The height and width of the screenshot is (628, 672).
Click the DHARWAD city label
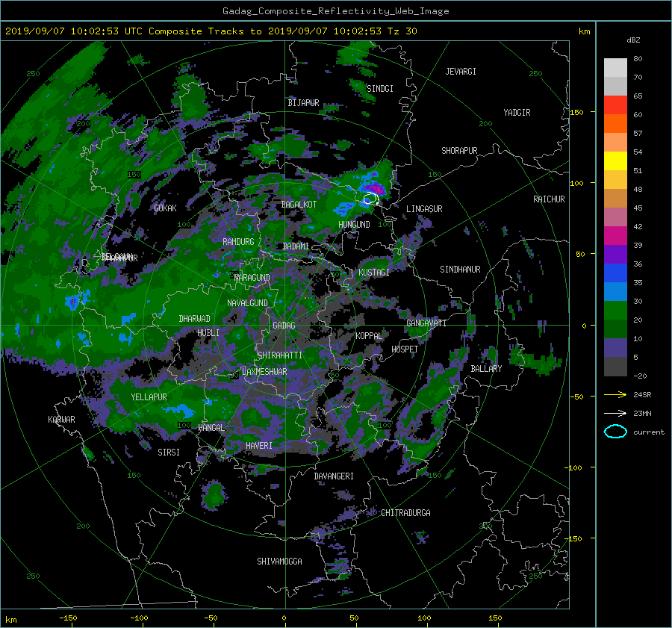[194, 319]
